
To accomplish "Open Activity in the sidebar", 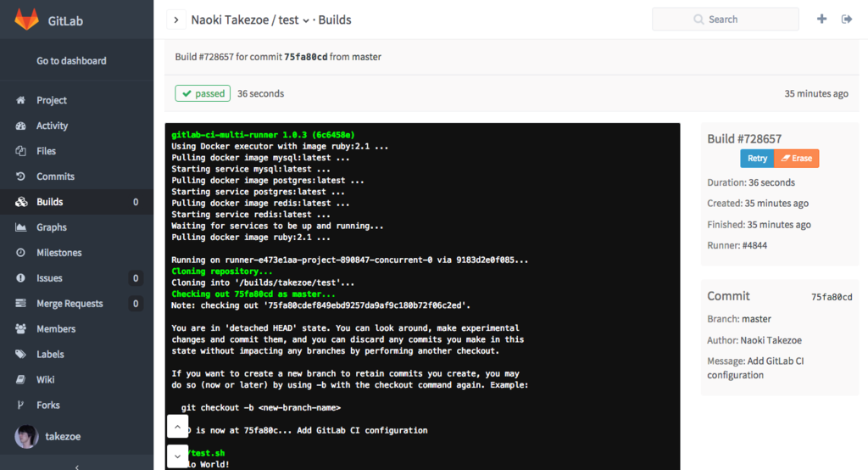I will coord(77,126).
